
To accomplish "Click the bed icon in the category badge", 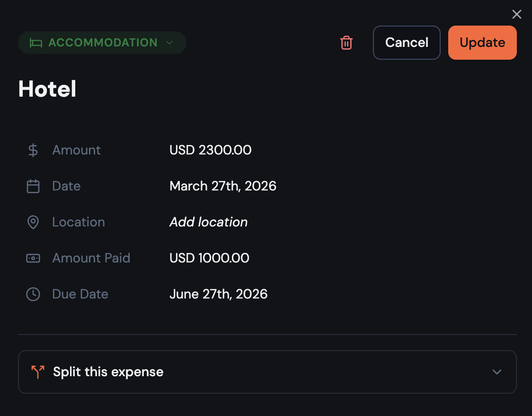I will pyautogui.click(x=35, y=43).
